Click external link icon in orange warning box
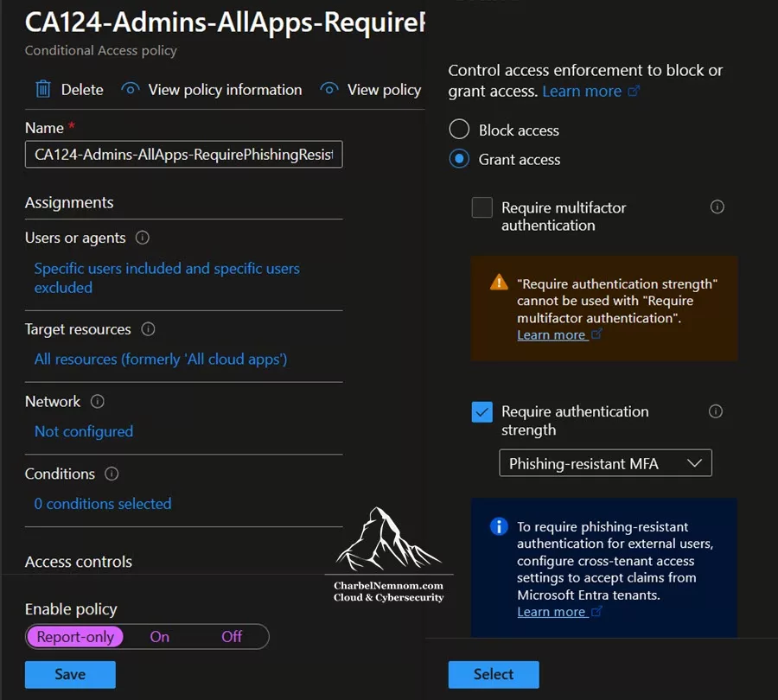 [x=596, y=334]
